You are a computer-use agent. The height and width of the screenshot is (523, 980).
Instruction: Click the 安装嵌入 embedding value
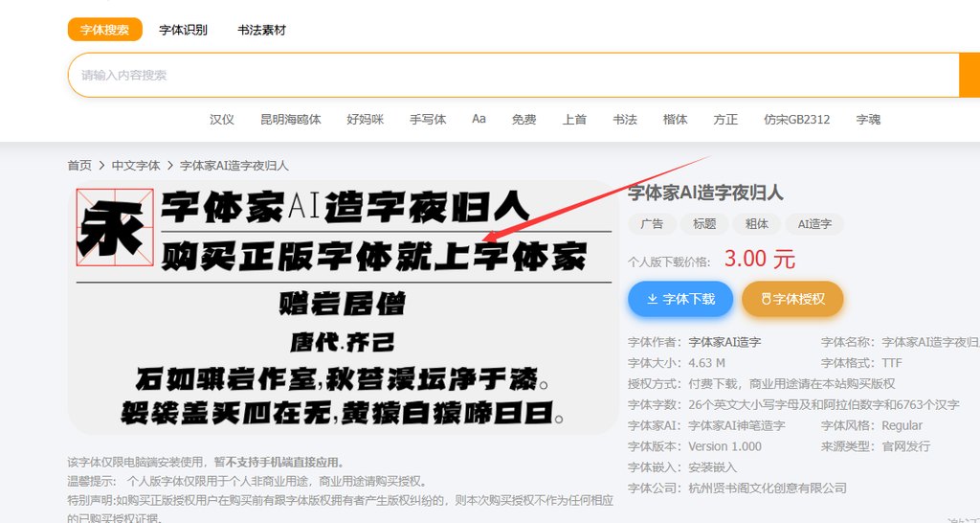[712, 467]
